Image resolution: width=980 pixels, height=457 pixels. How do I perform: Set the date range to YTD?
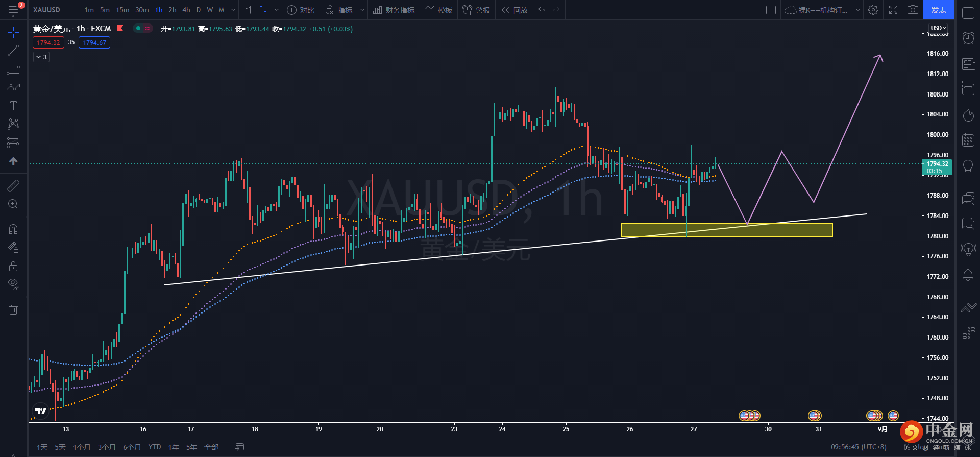click(x=155, y=447)
